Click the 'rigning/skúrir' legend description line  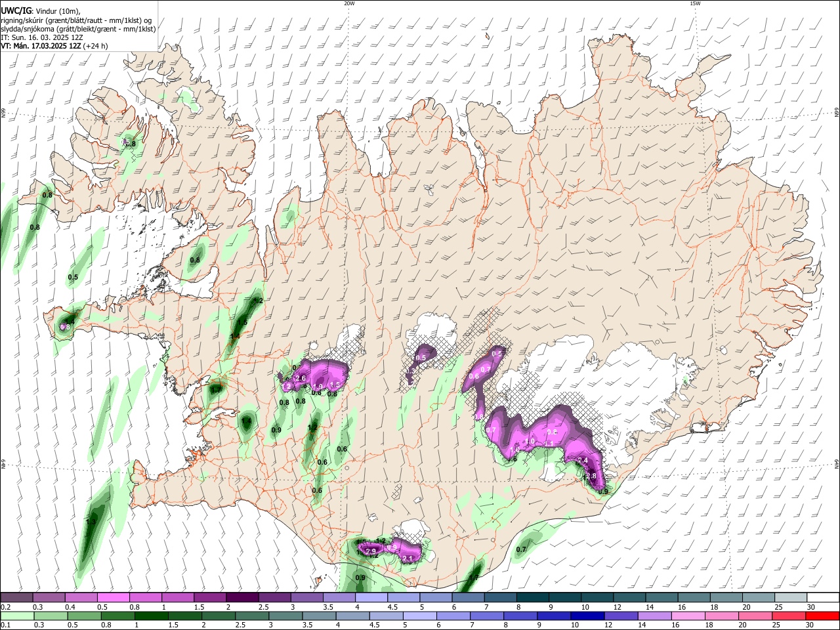(76, 20)
